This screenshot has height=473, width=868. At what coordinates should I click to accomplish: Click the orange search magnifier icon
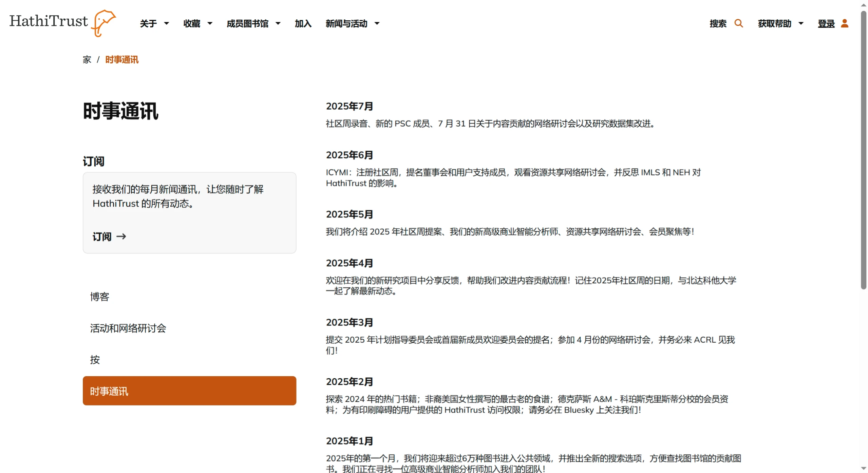(738, 23)
